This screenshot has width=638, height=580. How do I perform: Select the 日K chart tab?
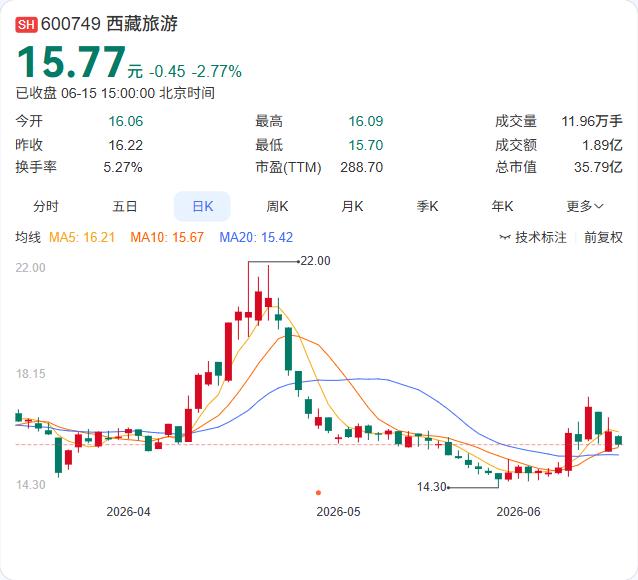click(202, 206)
